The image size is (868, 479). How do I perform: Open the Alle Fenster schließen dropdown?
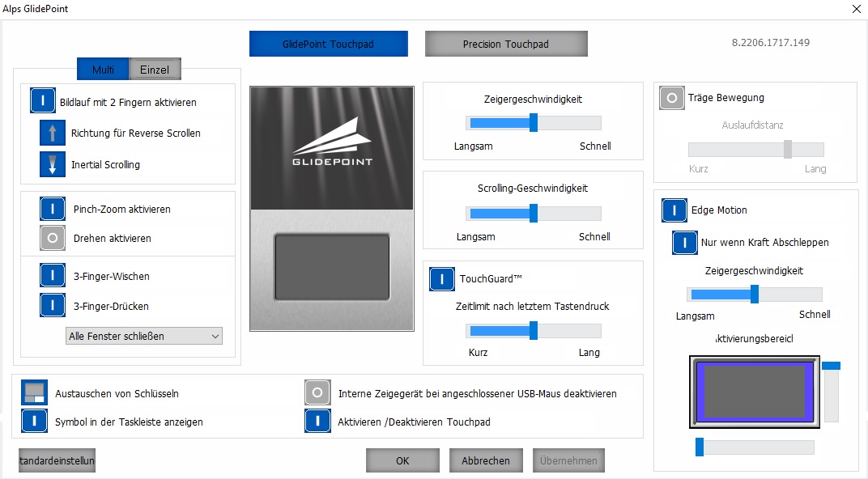[x=144, y=336]
